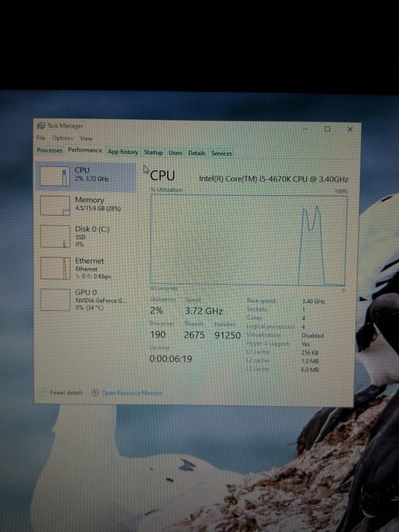Click the S: 0 R: 0 Kbps Ethernet text

[93, 276]
